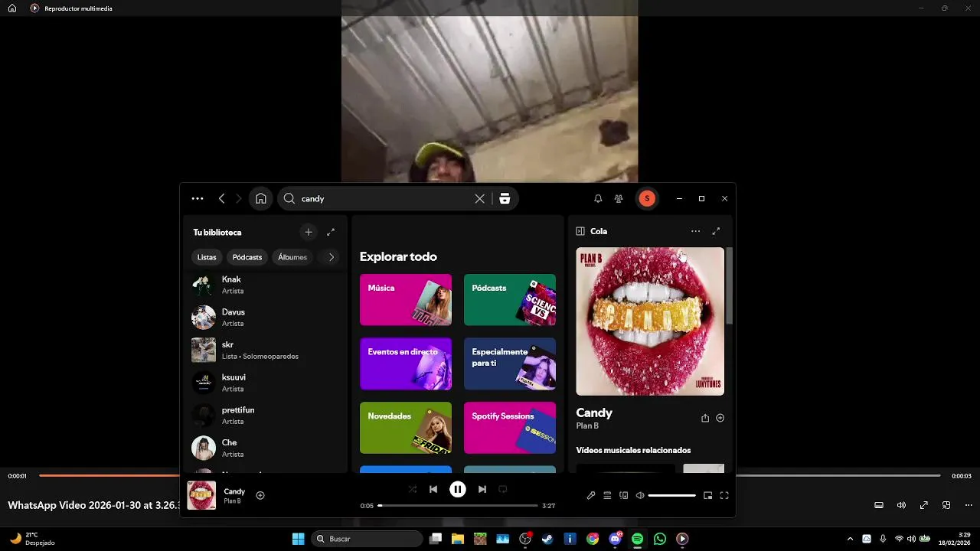Seek within the Spotify song progress bar

458,506
